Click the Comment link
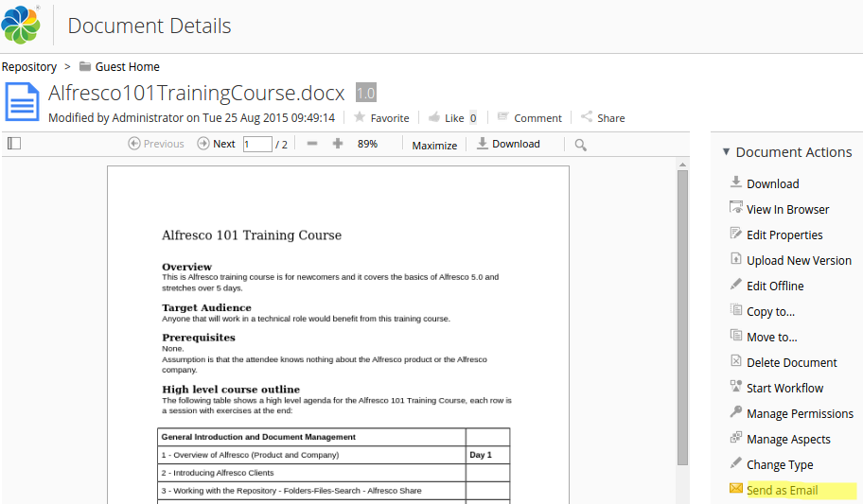863x504 pixels. click(537, 118)
